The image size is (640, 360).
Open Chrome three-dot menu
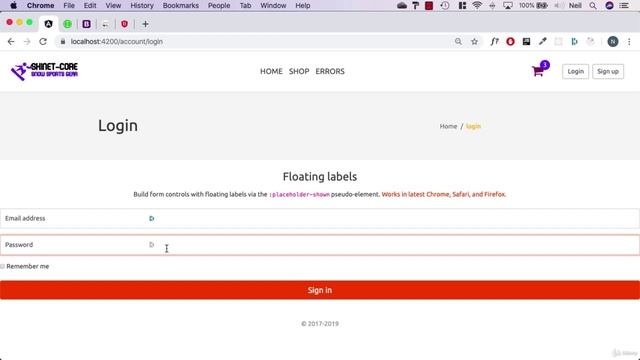point(629,42)
